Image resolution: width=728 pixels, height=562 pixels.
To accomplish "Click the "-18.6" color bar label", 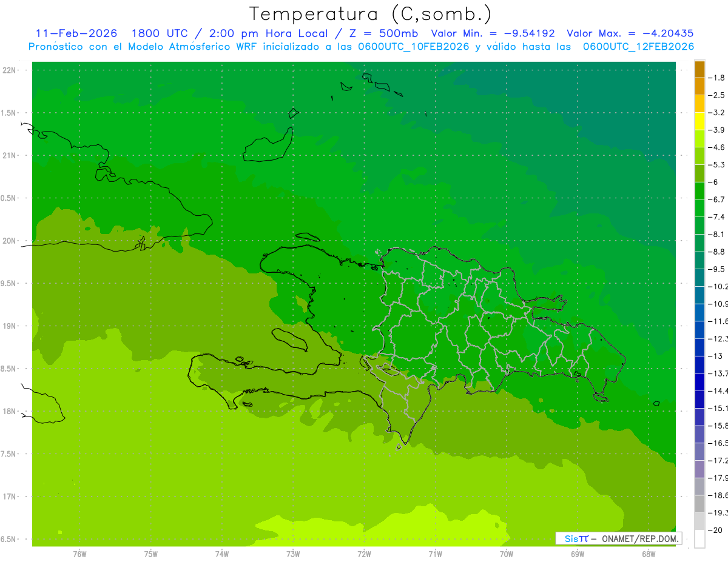I will click(x=718, y=495).
